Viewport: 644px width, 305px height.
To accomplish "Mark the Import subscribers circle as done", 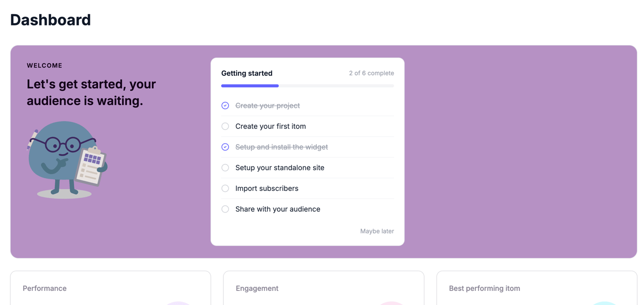I will coord(225,189).
